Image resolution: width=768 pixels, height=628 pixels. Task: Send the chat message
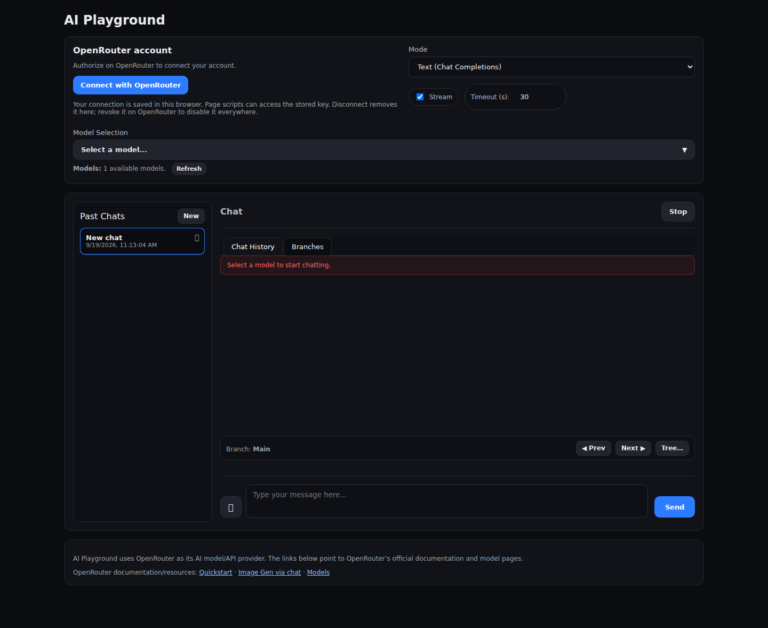point(674,507)
